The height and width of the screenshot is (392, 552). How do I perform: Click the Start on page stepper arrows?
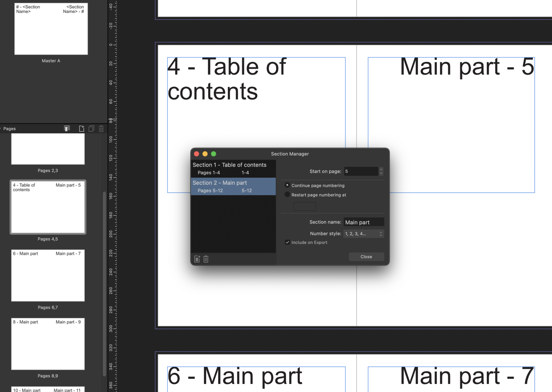(x=381, y=171)
